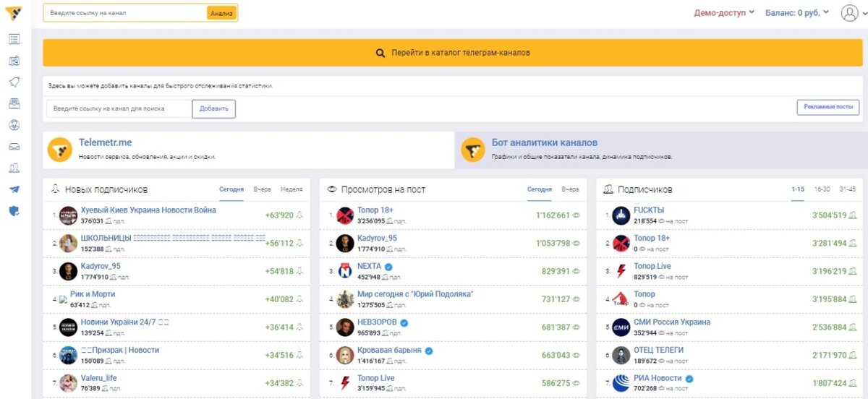The height and width of the screenshot is (399, 868).
Task: Click the Telemetr.me yellow round logo
Action: 59,150
